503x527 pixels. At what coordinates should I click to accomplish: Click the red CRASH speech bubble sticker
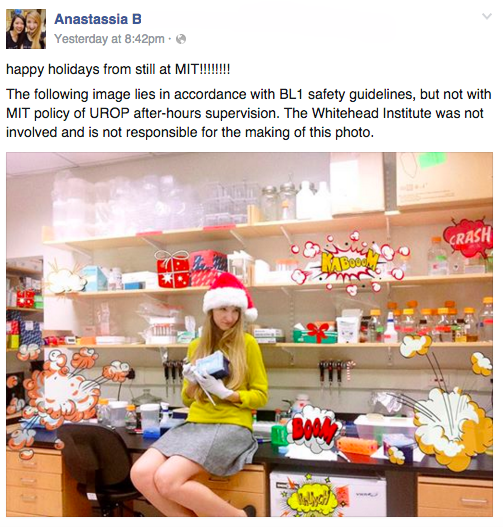(468, 237)
